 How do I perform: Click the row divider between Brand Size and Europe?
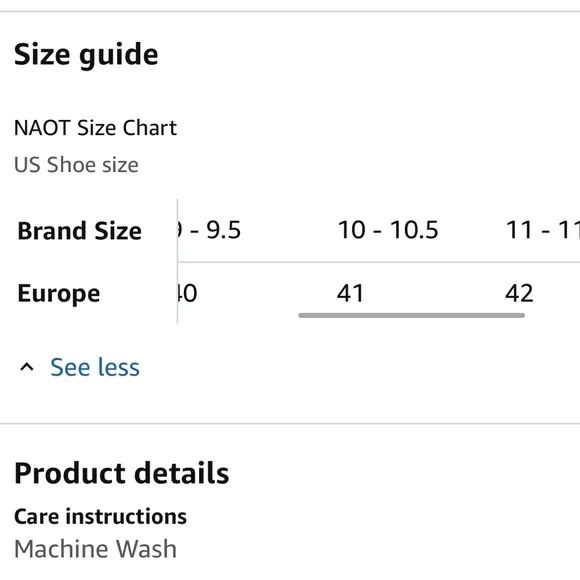[x=379, y=262]
